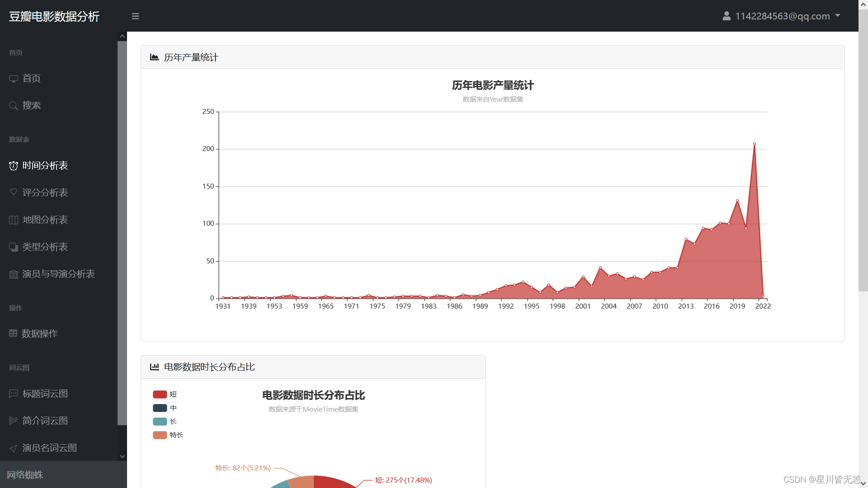Click the 250 y-axis label
This screenshot has width=868, height=488.
click(208, 112)
